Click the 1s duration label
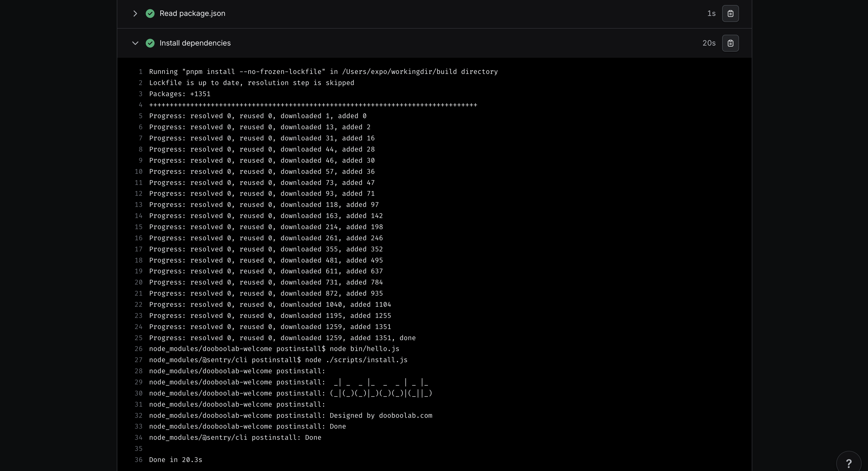 pyautogui.click(x=711, y=14)
